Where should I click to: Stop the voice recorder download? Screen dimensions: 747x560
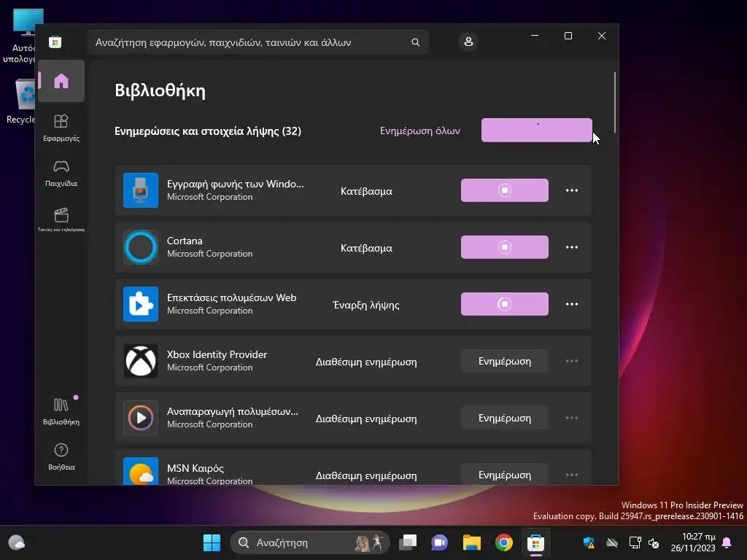pyautogui.click(x=505, y=190)
